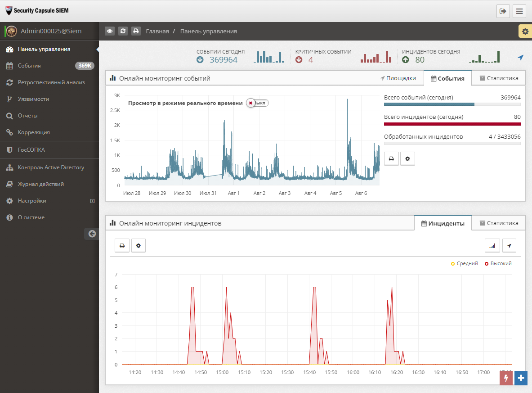
Task: Open Ретроспективный анализ in the sidebar
Action: click(x=51, y=82)
